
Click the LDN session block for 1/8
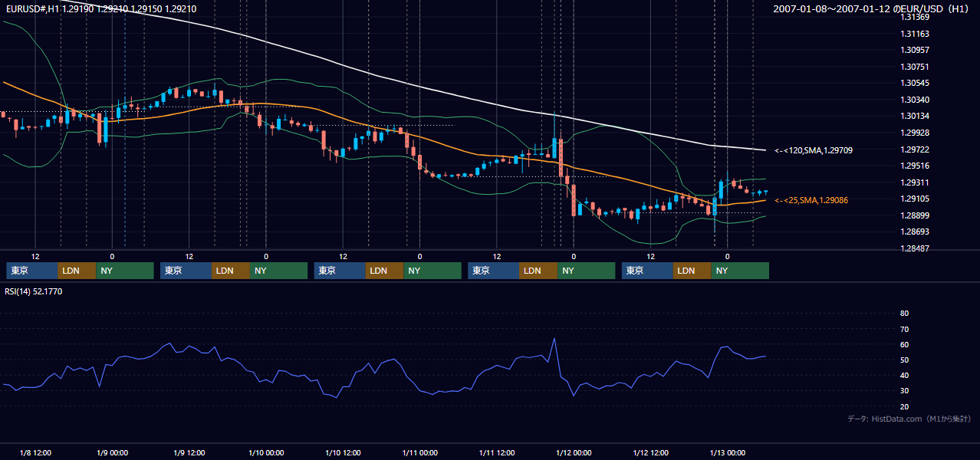tap(77, 271)
